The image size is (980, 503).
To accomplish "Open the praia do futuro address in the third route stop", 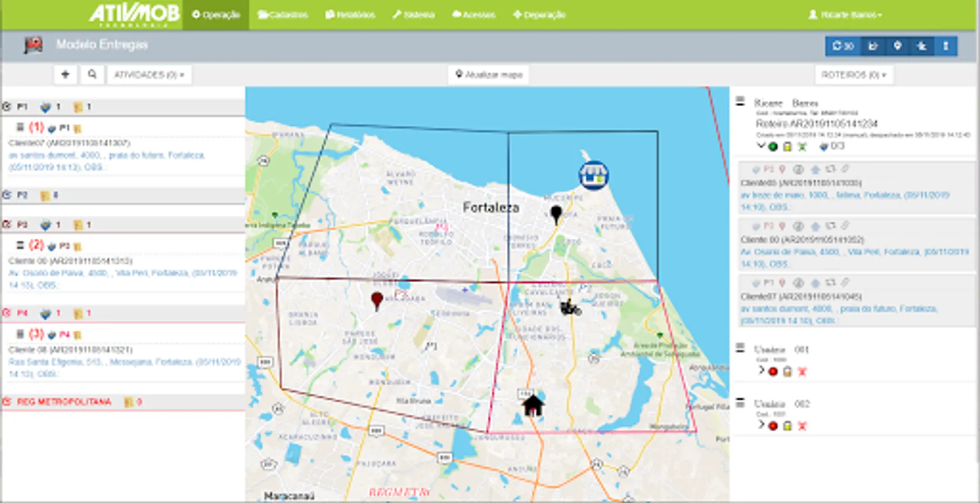I will pyautogui.click(x=839, y=315).
